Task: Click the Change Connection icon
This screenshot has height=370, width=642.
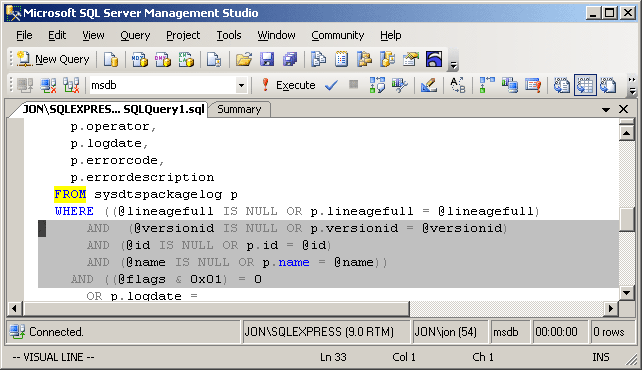Action: point(71,85)
